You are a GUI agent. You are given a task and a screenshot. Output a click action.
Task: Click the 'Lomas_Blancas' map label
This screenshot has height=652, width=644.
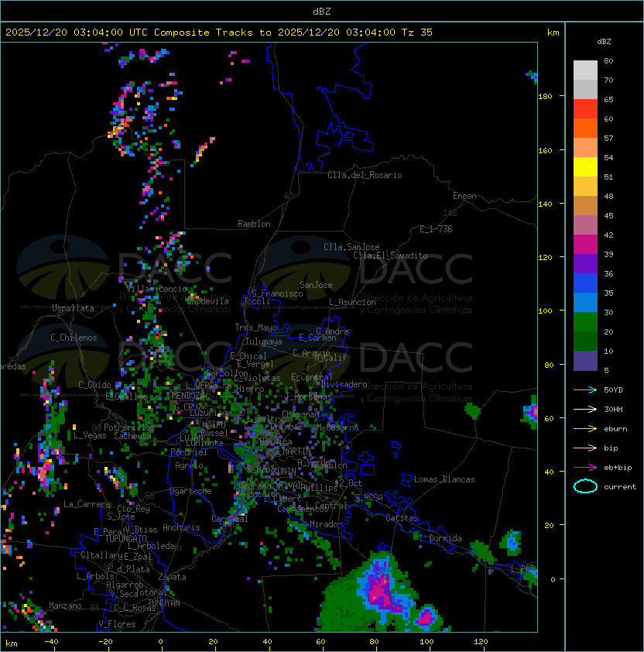[x=444, y=479]
